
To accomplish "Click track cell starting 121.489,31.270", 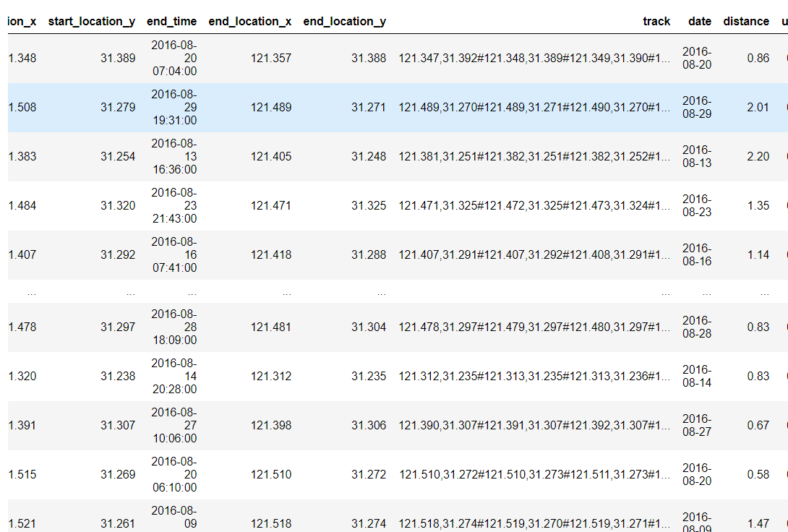I will [x=534, y=108].
